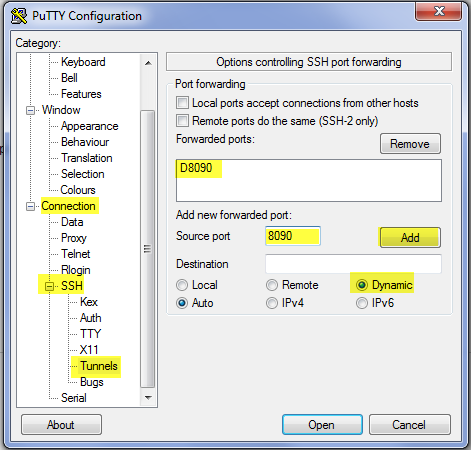Open the Features category
The image size is (471, 450).
pos(81,94)
